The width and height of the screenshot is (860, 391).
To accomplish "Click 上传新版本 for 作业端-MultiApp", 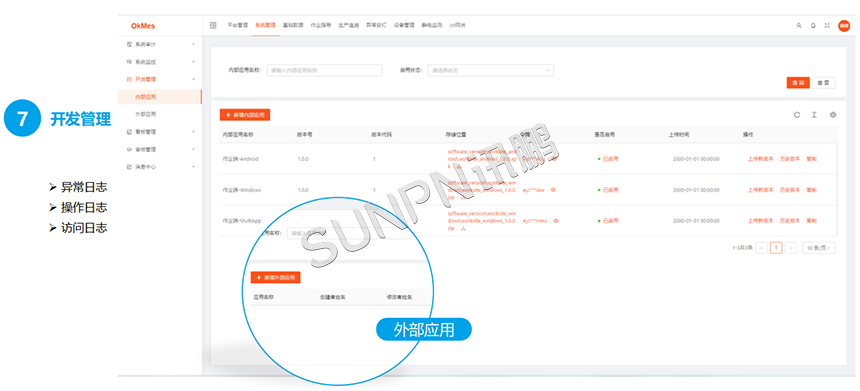I will tap(761, 220).
